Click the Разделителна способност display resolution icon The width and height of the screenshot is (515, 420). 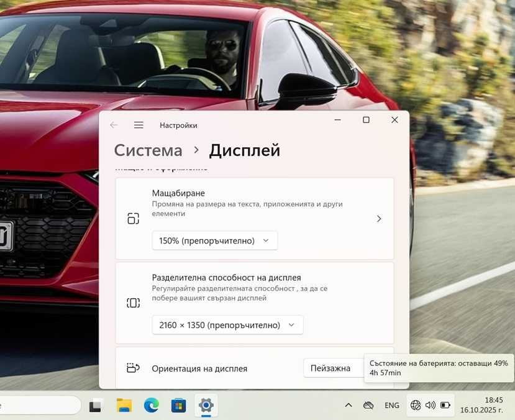click(x=133, y=303)
